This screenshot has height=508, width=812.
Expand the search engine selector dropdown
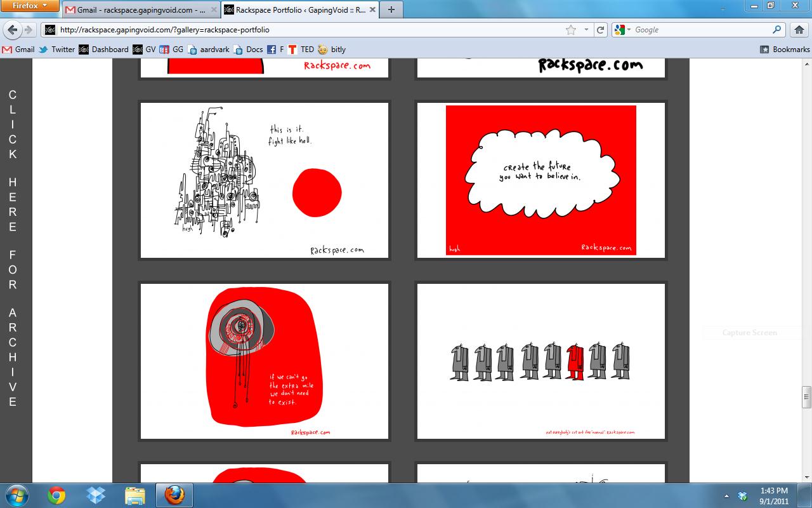(x=622, y=30)
